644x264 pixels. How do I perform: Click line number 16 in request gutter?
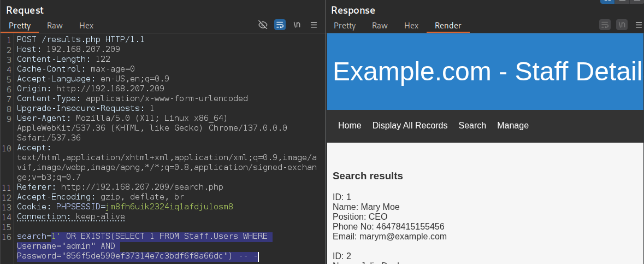coord(7,237)
